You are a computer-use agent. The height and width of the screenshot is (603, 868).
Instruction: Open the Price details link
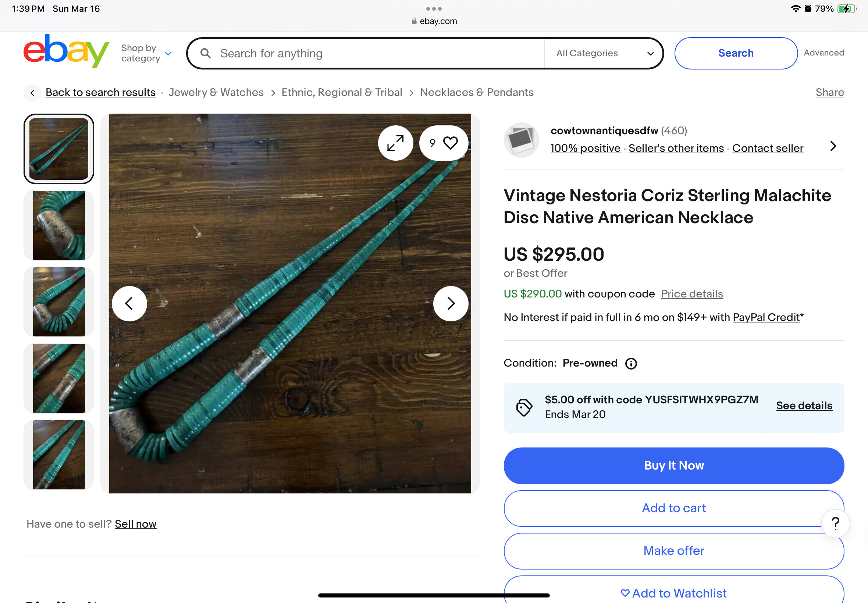[692, 294]
